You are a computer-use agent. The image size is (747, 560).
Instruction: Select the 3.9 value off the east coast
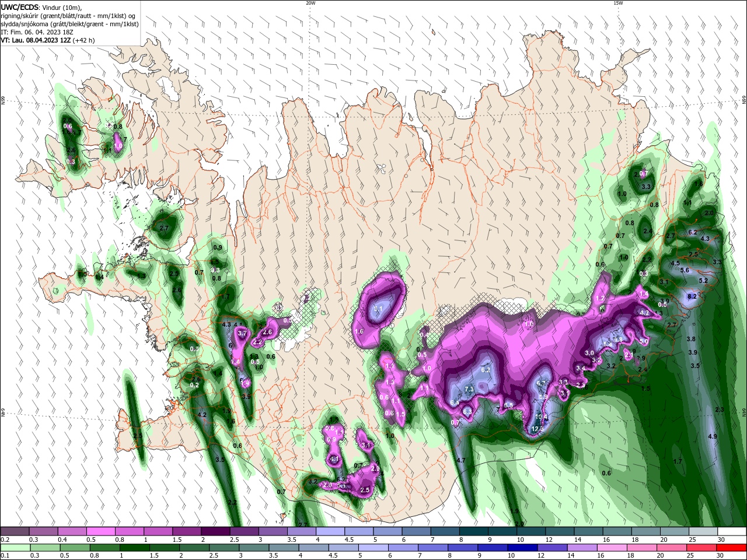pyautogui.click(x=693, y=352)
